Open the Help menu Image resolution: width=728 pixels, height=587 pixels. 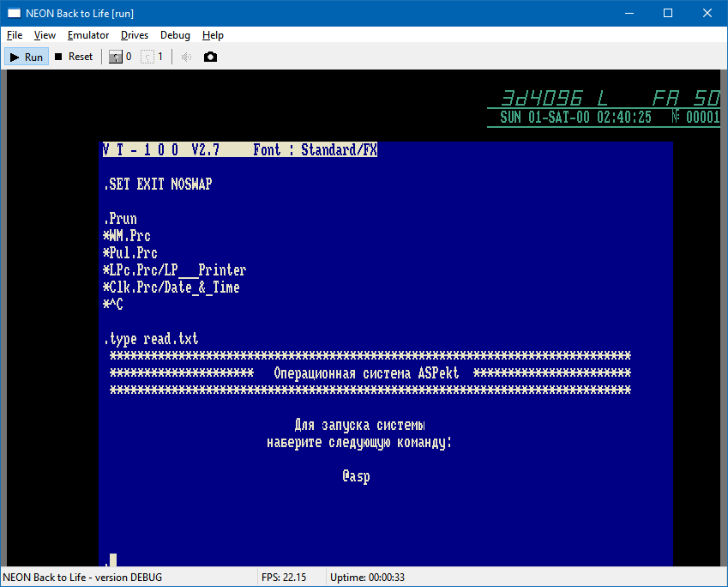pos(213,35)
